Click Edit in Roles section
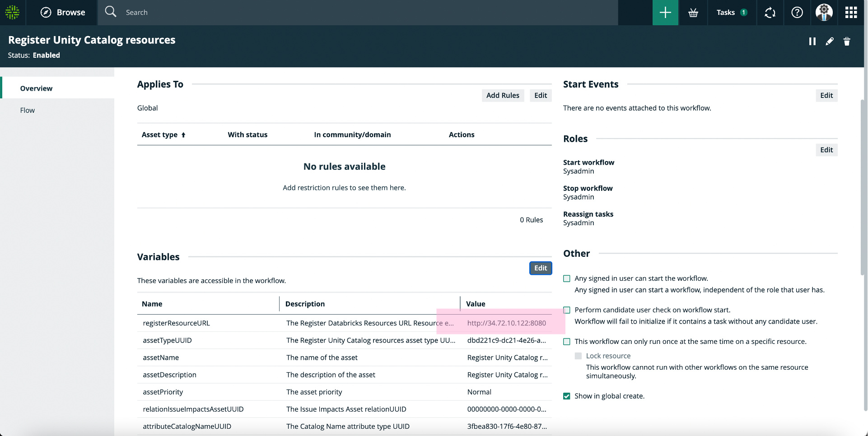Image resolution: width=868 pixels, height=436 pixels. click(826, 150)
